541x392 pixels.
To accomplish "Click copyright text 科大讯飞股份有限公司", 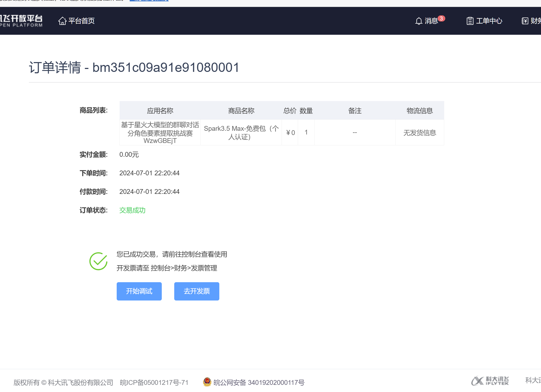I will tap(80, 382).
